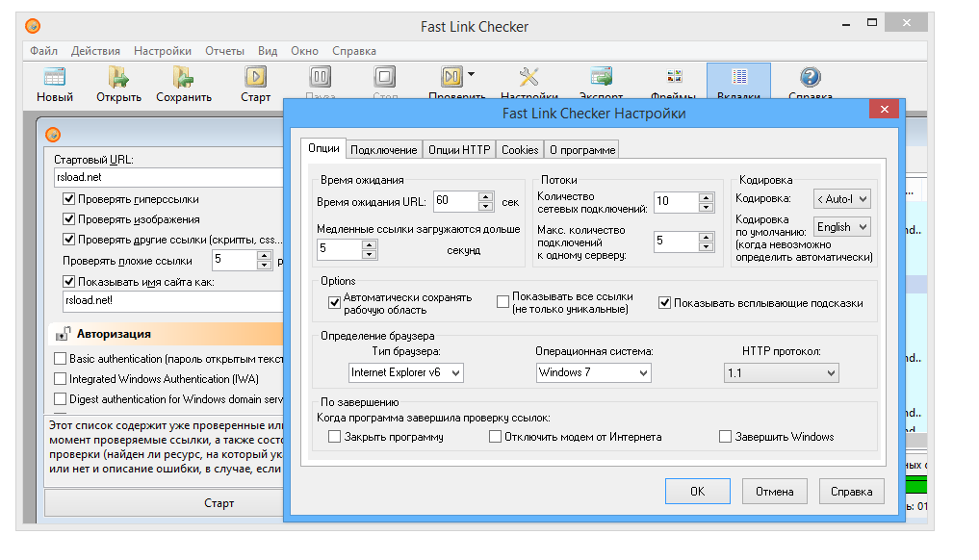Toggle Показывать имя сайта как checkbox
This screenshot has width=979, height=560.
click(68, 282)
